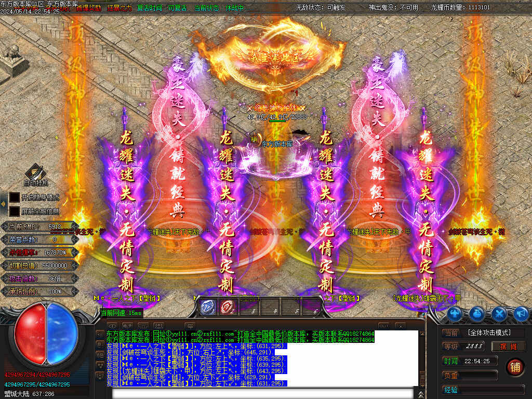This screenshot has width=532, height=399.
Task: Click the speech bubble icon above the chat
Action: click(x=190, y=325)
